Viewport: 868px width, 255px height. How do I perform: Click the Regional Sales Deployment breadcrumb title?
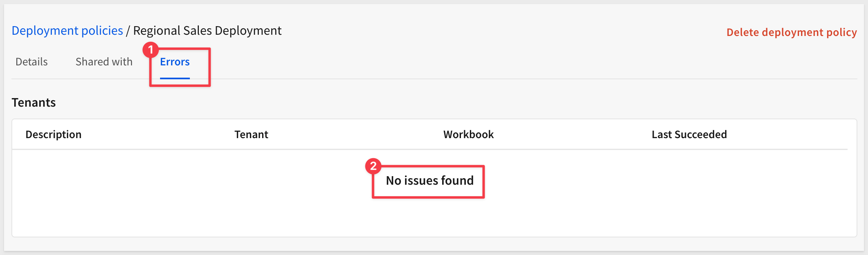(x=207, y=31)
